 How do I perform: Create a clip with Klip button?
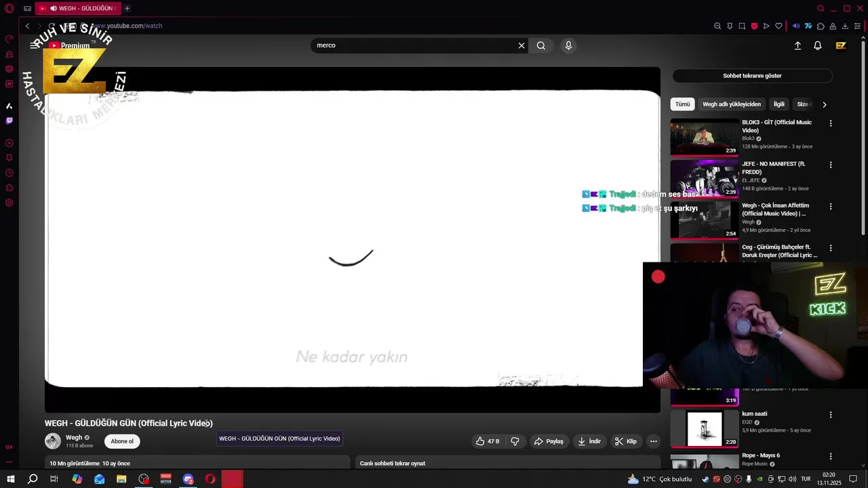point(626,441)
